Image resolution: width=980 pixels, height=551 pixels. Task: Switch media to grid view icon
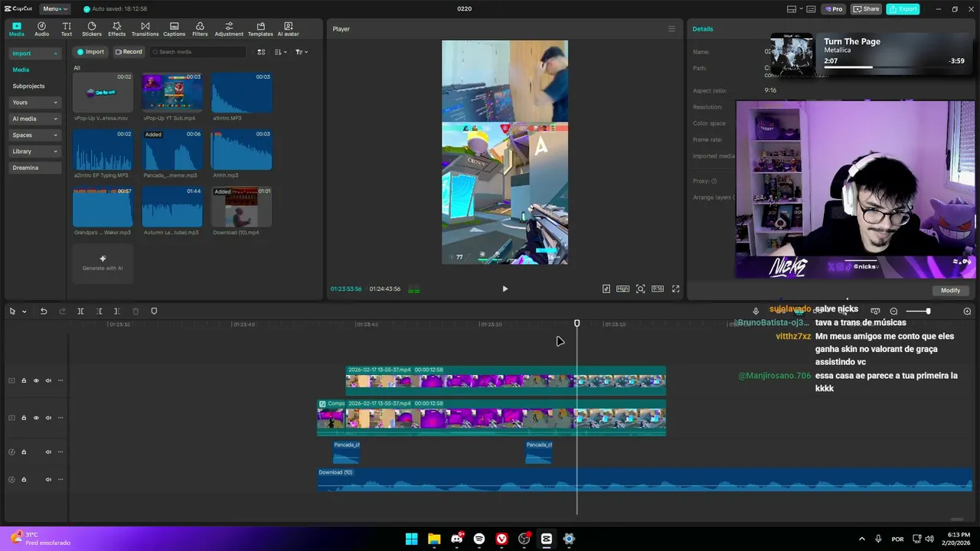coord(261,52)
